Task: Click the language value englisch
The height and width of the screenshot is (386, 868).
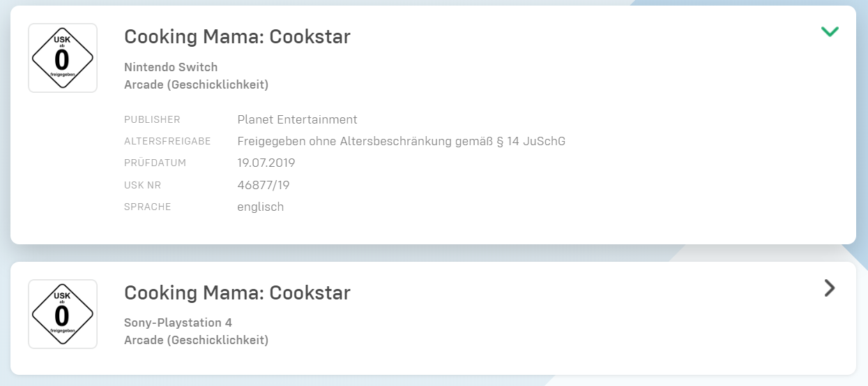Action: coord(260,207)
